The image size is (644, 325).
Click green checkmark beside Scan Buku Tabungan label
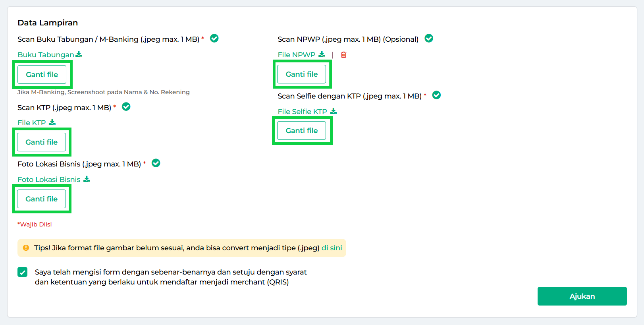(x=214, y=39)
